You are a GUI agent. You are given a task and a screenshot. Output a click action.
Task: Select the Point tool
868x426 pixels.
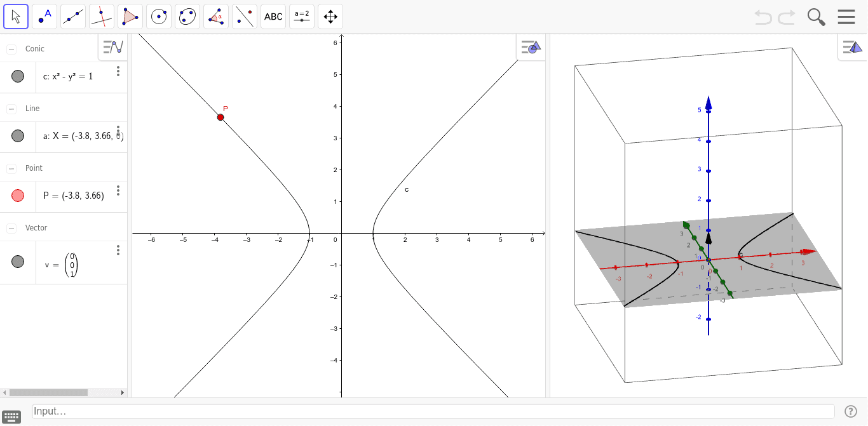[x=44, y=17]
